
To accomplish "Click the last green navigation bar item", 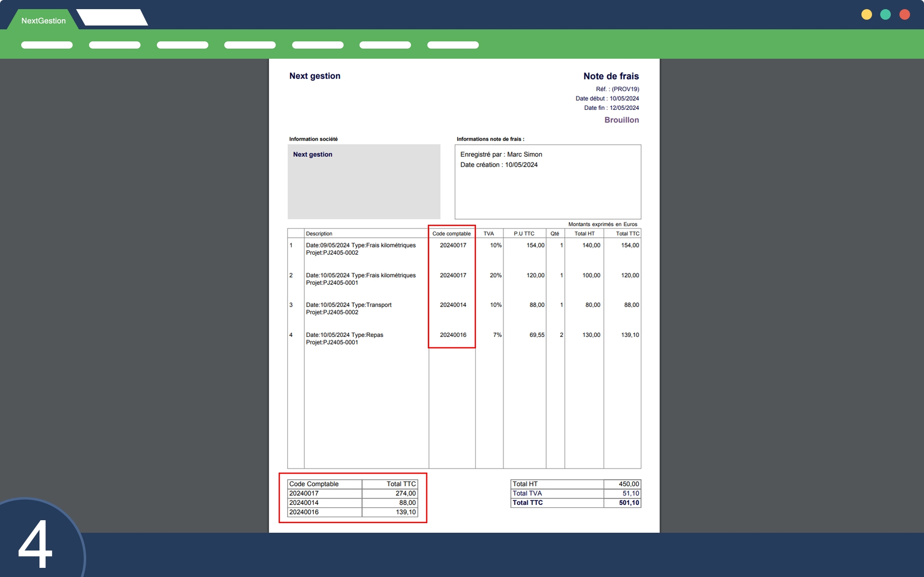I will click(x=453, y=45).
